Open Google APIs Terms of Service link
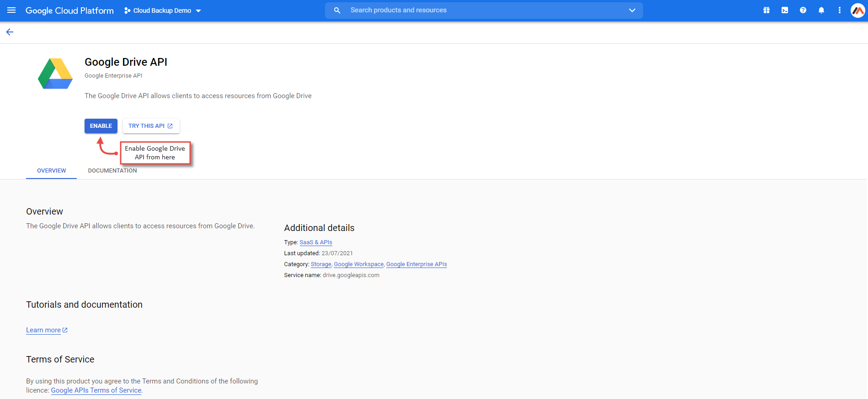This screenshot has width=868, height=399. point(96,390)
